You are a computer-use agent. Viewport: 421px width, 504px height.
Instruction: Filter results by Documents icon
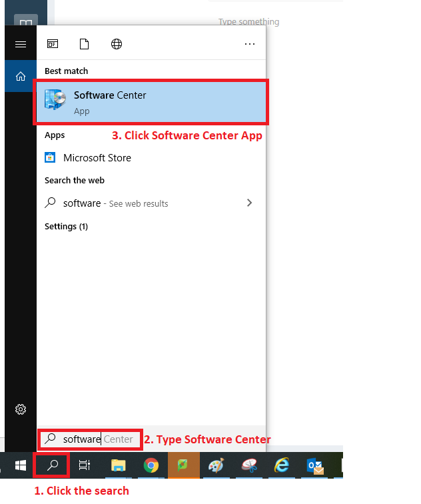(x=84, y=44)
